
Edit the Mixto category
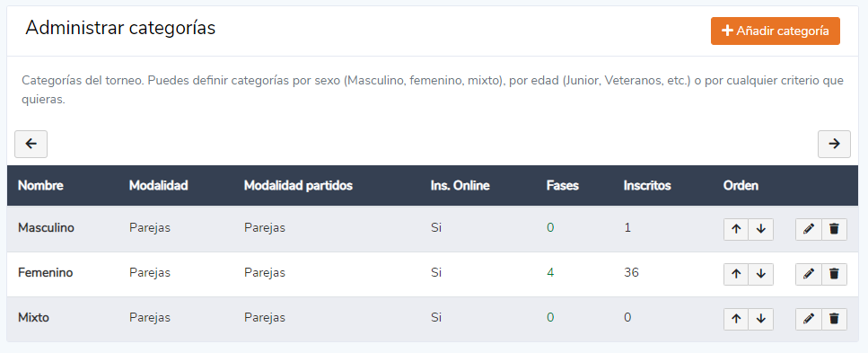809,319
